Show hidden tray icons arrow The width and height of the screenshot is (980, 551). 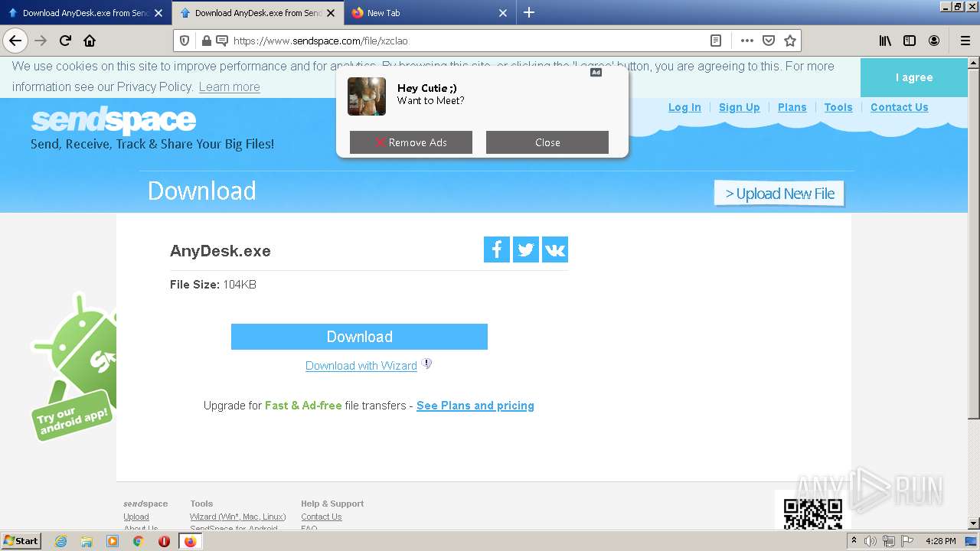[854, 541]
